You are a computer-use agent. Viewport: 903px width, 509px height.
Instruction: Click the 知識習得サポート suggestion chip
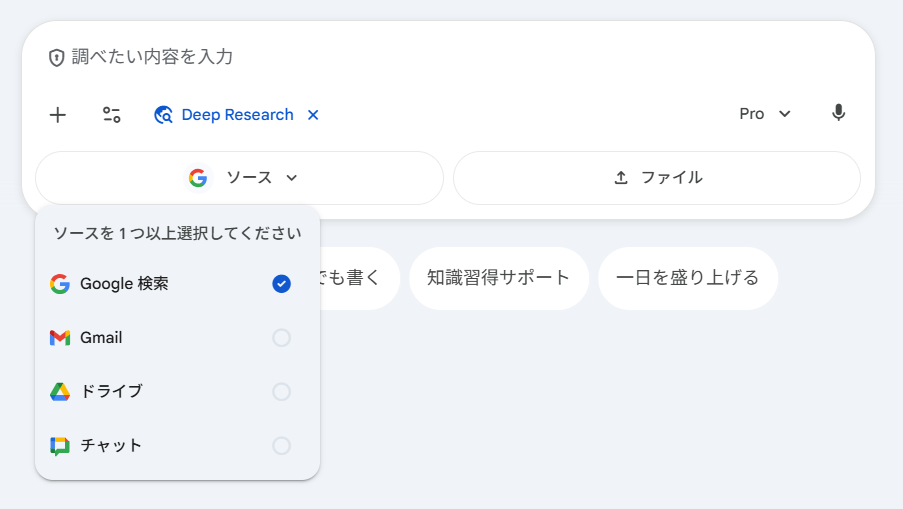(x=498, y=278)
